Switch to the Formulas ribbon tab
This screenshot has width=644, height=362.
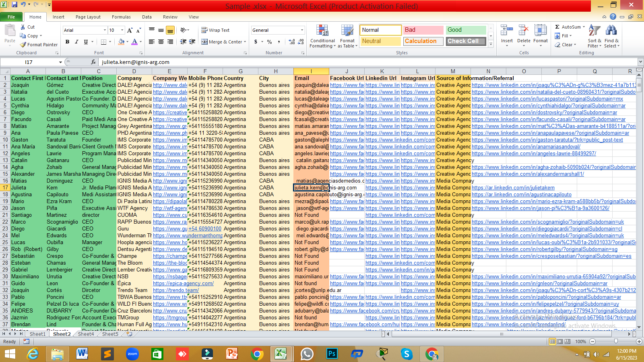tap(121, 17)
